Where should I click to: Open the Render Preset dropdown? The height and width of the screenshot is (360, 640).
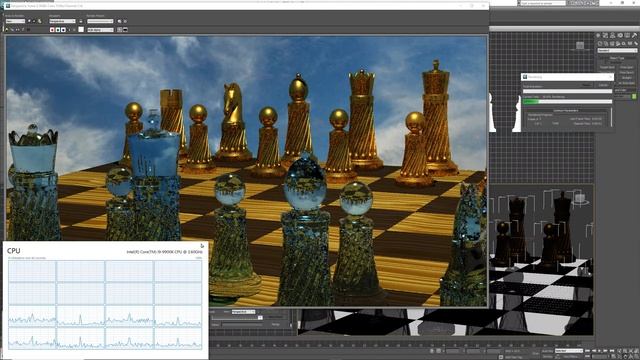pos(100,21)
